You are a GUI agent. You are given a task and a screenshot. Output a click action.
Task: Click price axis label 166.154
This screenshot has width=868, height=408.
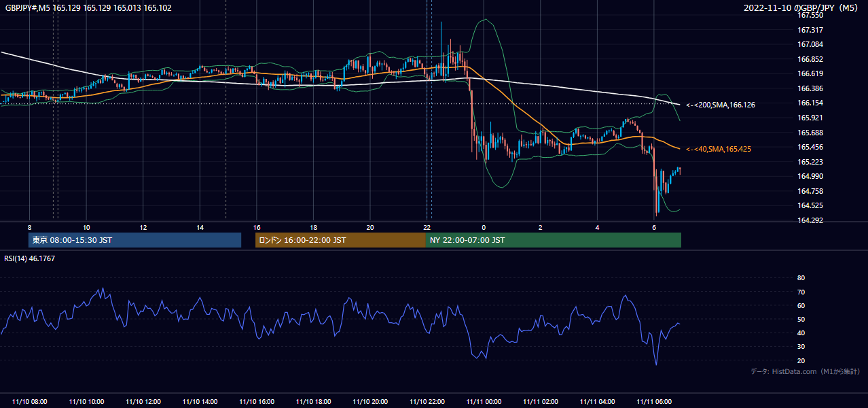810,103
